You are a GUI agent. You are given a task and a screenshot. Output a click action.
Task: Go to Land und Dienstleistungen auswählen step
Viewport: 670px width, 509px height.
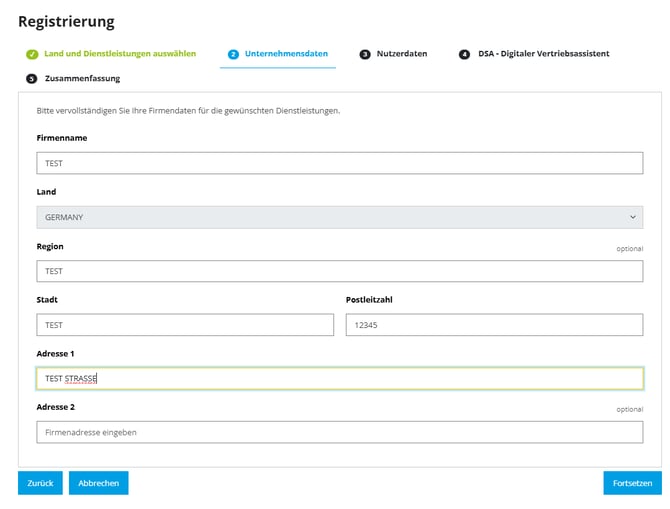pyautogui.click(x=120, y=54)
